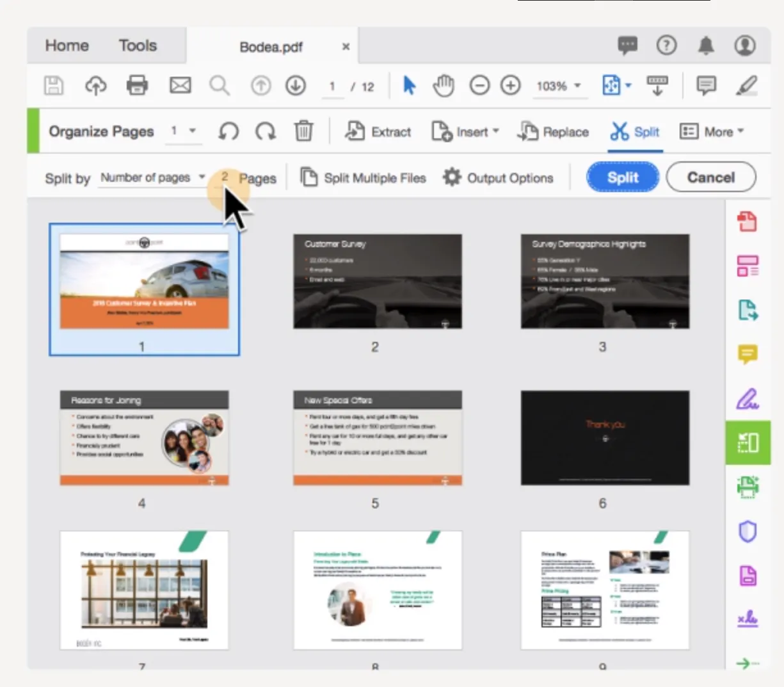This screenshot has width=784, height=687.
Task: Open Output Options settings
Action: [498, 177]
